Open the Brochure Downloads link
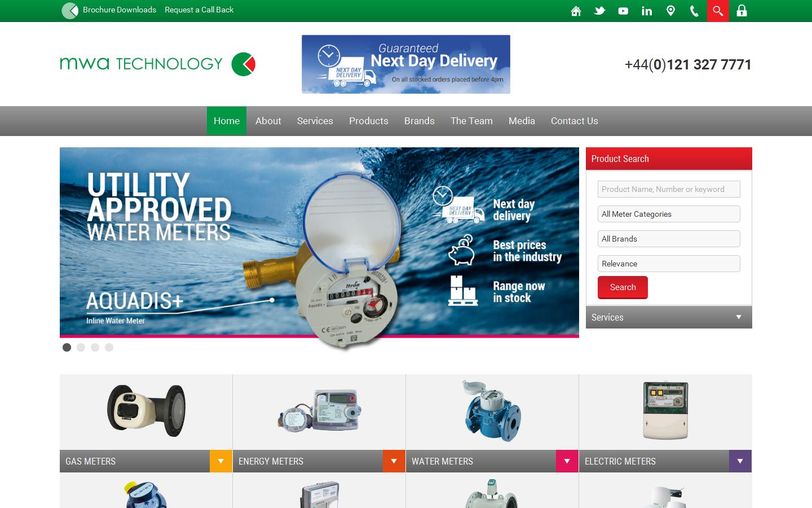 tap(119, 10)
